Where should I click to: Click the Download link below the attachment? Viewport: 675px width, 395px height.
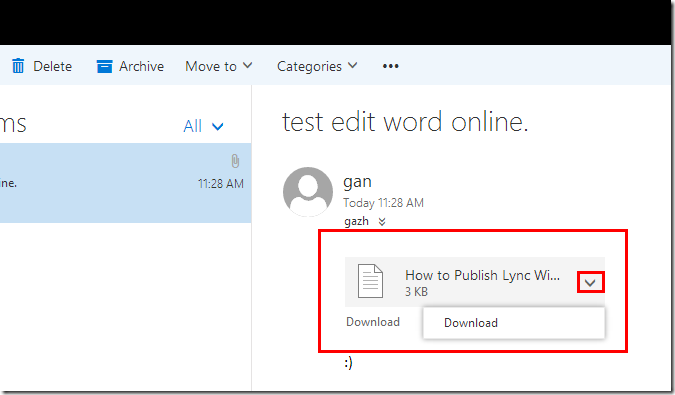(373, 322)
